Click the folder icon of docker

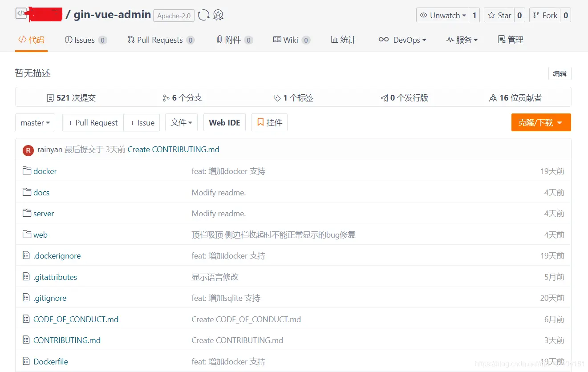pyautogui.click(x=27, y=171)
